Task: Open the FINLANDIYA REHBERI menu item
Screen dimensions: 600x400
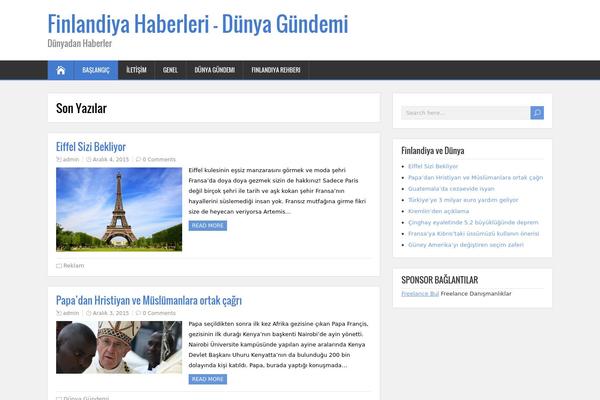Action: coord(276,70)
